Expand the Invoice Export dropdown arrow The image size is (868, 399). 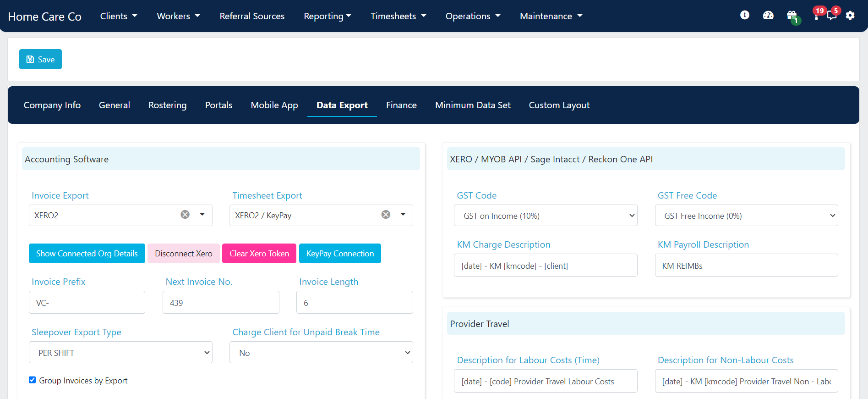click(x=202, y=215)
